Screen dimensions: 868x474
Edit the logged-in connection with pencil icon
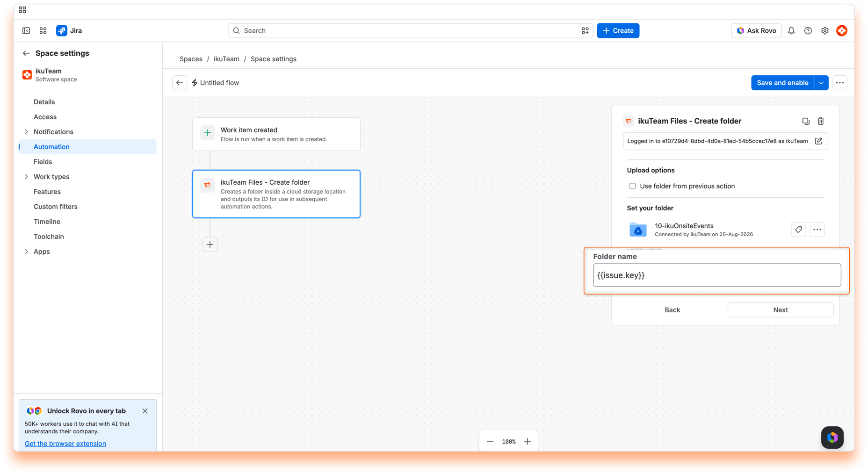[818, 141]
